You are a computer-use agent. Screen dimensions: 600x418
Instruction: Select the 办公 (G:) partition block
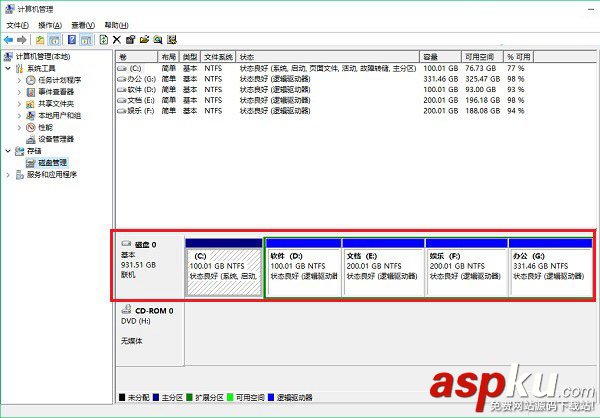pyautogui.click(x=550, y=268)
